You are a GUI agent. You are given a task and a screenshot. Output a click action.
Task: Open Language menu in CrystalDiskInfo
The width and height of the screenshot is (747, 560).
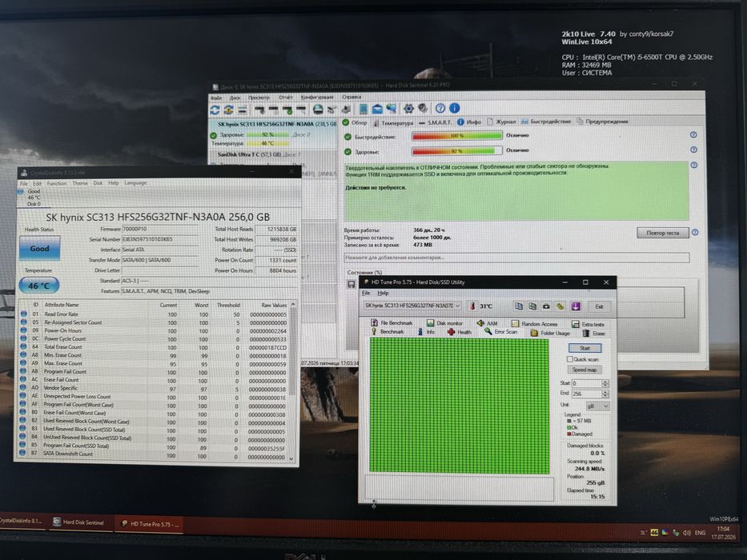point(135,183)
